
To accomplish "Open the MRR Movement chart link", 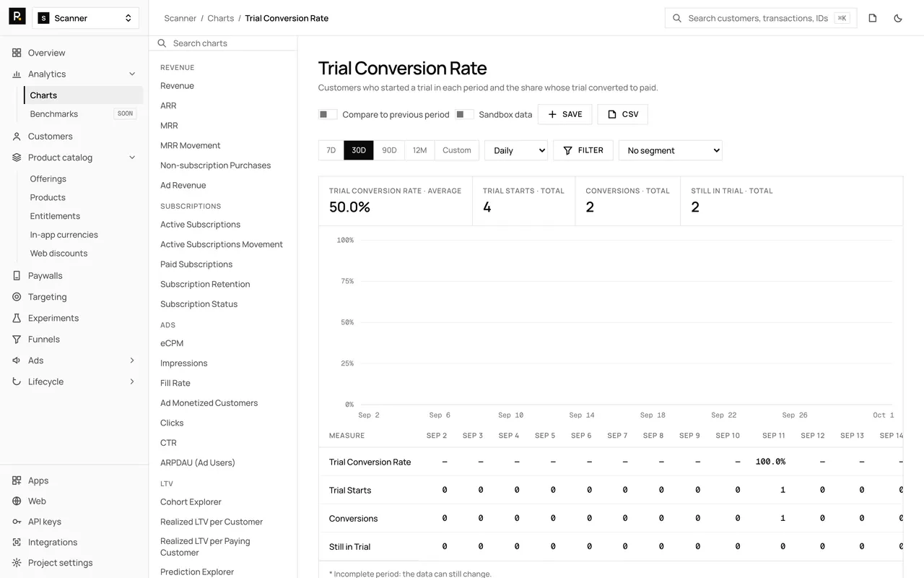I will 191,145.
